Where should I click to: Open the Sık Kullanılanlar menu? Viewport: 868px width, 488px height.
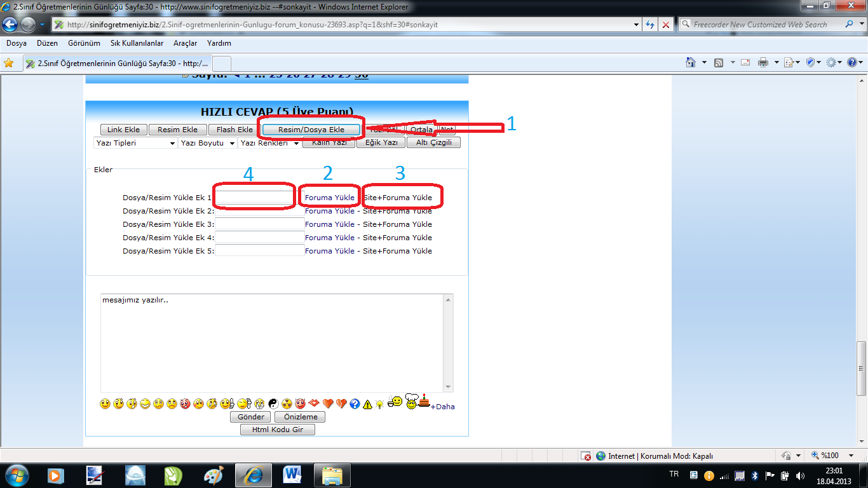click(137, 43)
